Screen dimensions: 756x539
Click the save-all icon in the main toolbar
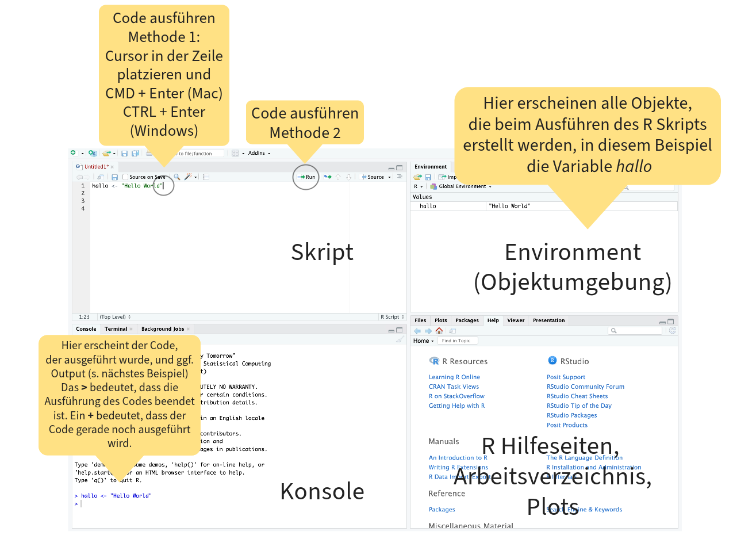[135, 154]
